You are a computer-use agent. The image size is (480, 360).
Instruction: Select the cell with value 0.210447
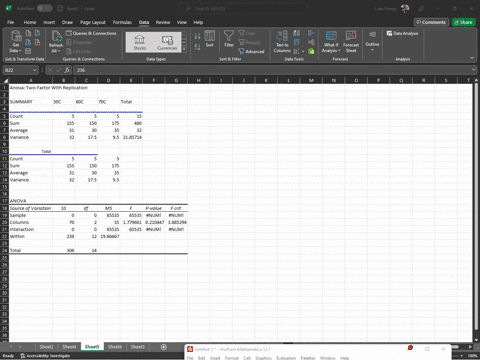[x=154, y=222]
